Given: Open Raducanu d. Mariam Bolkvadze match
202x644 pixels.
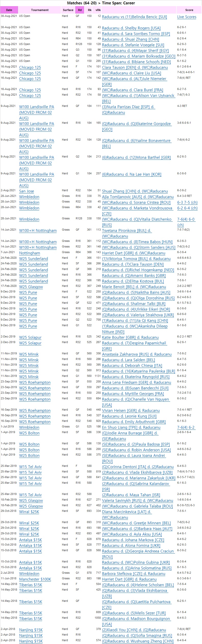Looking at the screenshot, I should click(139, 56).
